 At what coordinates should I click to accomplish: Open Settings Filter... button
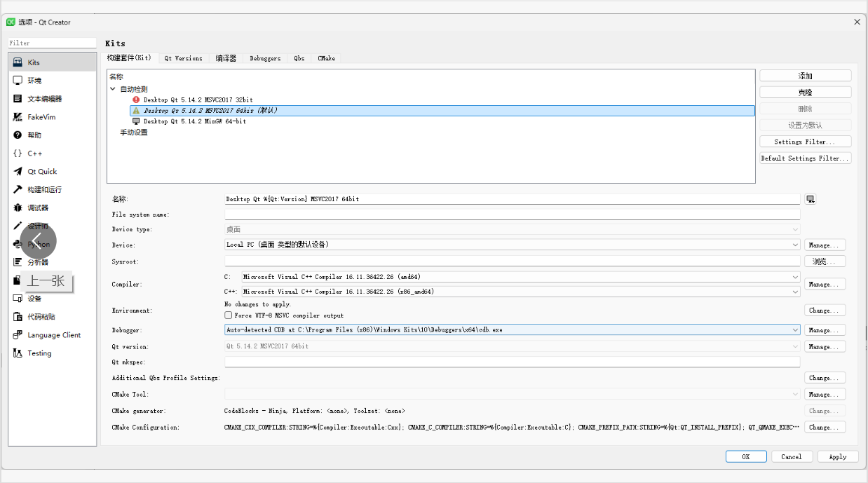[x=805, y=142]
